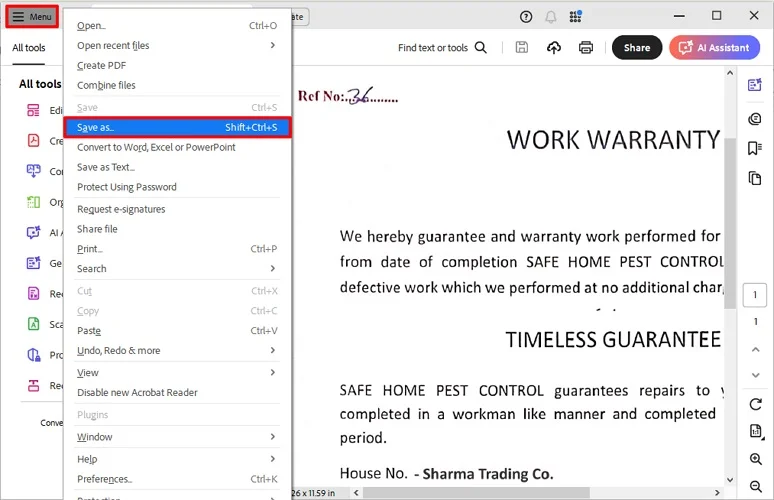Expand the Help submenu
The height and width of the screenshot is (500, 774).
[177, 459]
